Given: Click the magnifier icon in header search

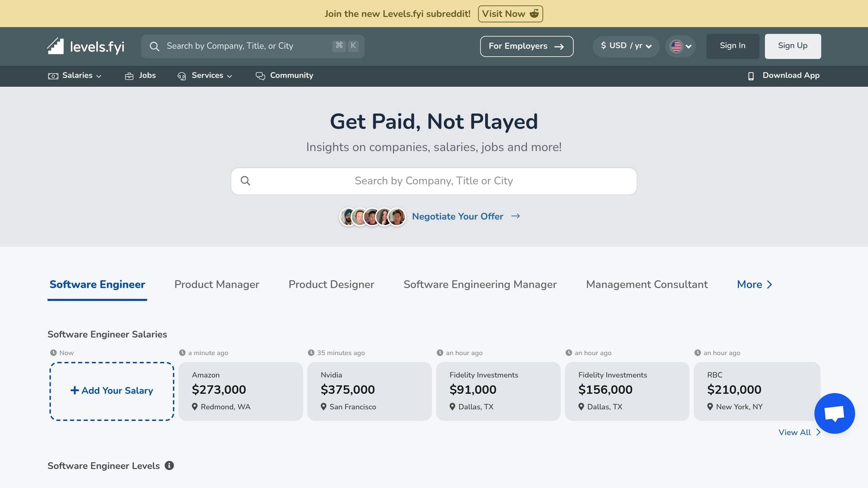Looking at the screenshot, I should (155, 46).
